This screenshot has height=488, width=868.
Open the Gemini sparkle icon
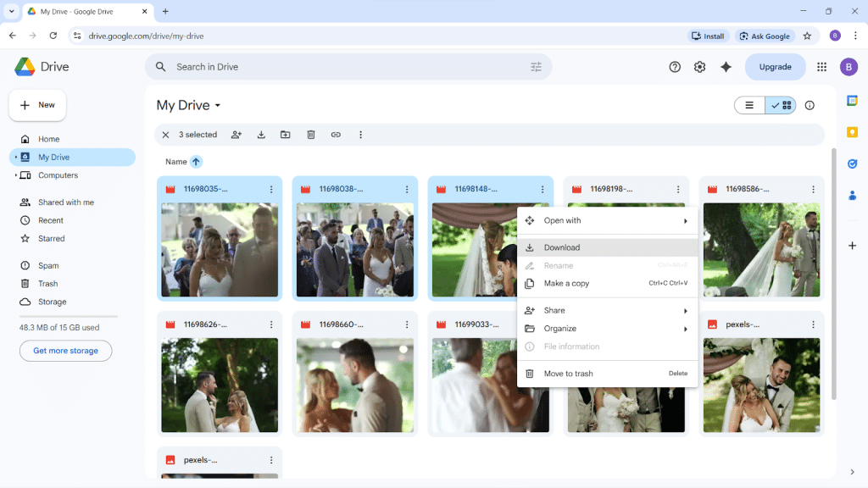coord(726,67)
